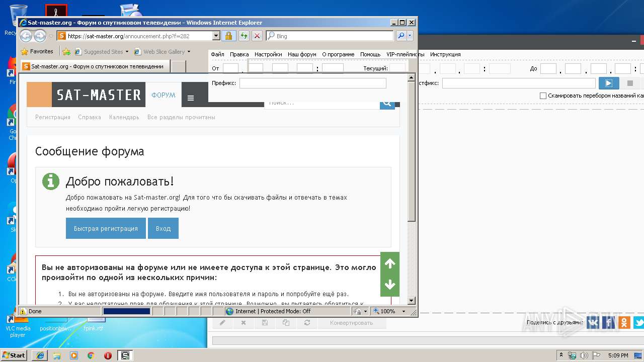Click the Префикс input field
The height and width of the screenshot is (362, 644).
tap(313, 83)
